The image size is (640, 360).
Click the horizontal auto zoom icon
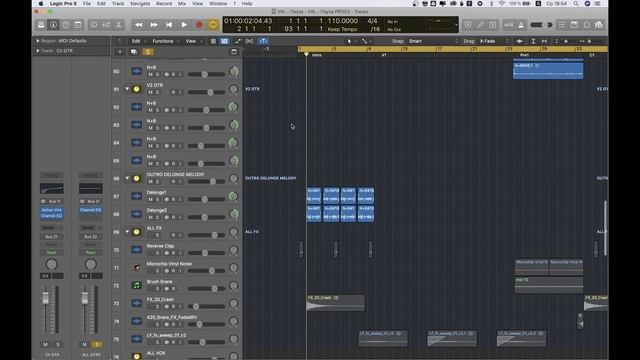click(x=544, y=41)
